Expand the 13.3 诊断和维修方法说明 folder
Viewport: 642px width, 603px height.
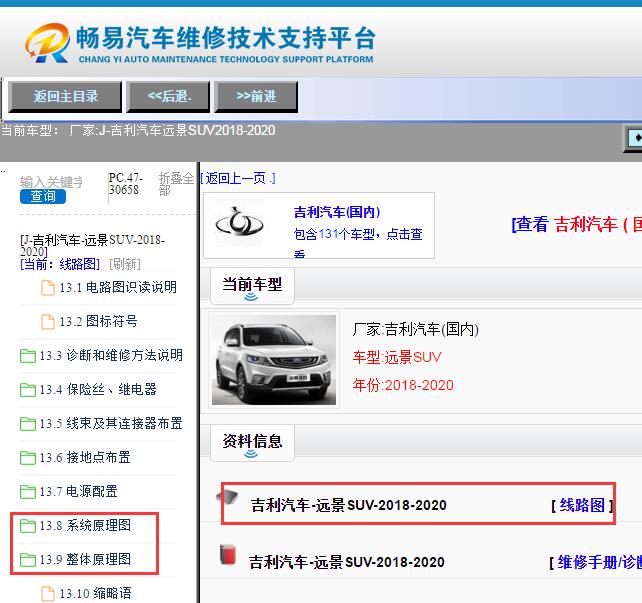click(111, 355)
